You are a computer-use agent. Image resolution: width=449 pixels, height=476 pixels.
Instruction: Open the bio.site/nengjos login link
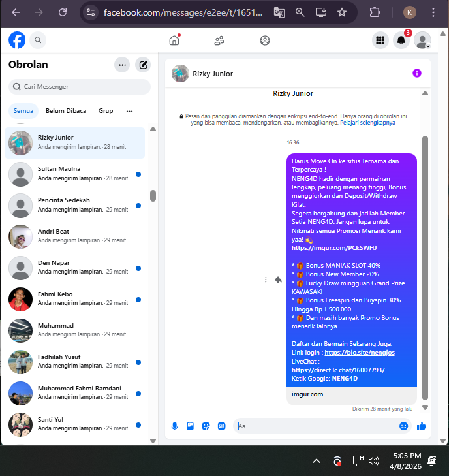tap(360, 353)
